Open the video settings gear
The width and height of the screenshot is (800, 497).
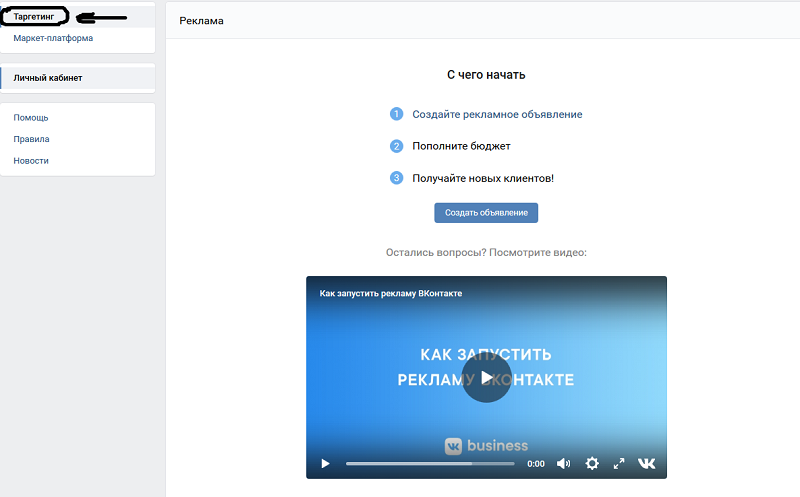click(592, 463)
